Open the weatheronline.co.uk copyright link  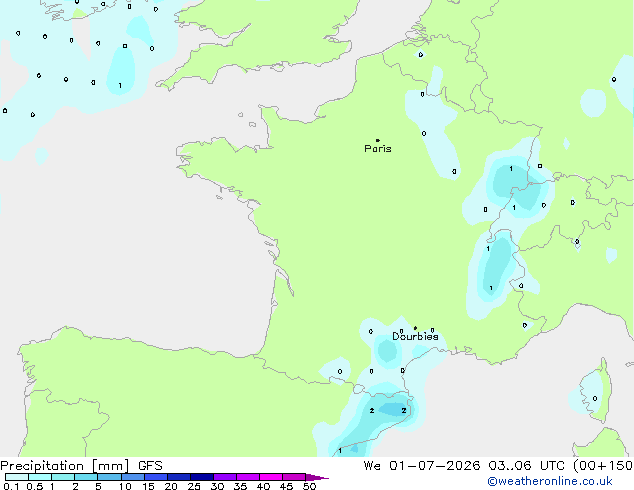point(550,481)
